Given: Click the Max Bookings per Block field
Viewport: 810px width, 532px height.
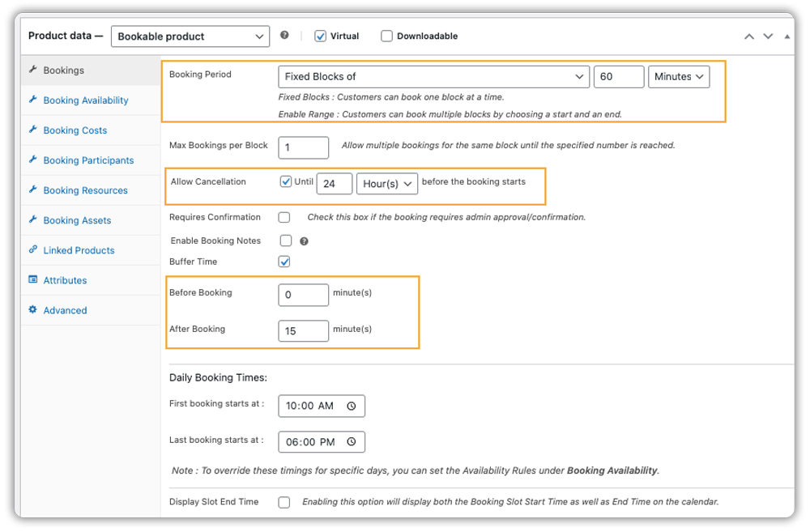Looking at the screenshot, I should (303, 147).
